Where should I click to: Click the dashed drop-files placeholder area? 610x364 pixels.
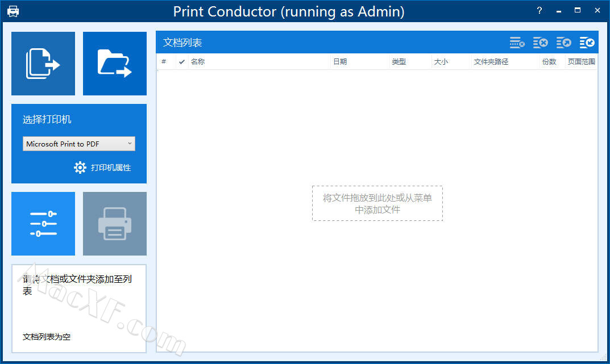pyautogui.click(x=377, y=203)
